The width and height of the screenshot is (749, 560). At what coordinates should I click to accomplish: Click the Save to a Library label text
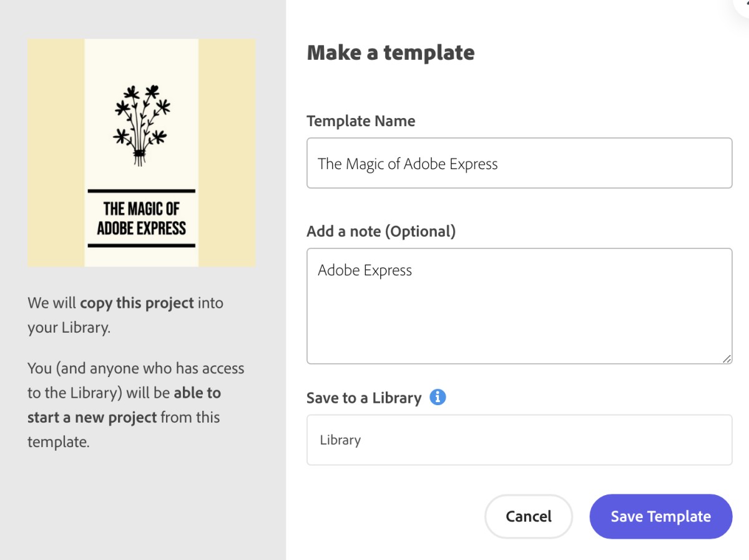click(x=364, y=398)
